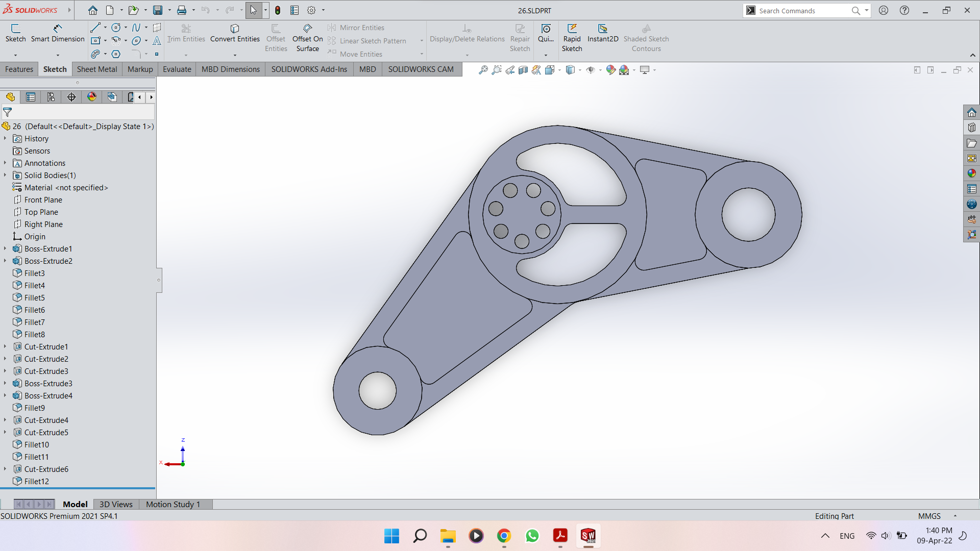Expand the History folder
The image size is (980, 551).
pyautogui.click(x=5, y=138)
